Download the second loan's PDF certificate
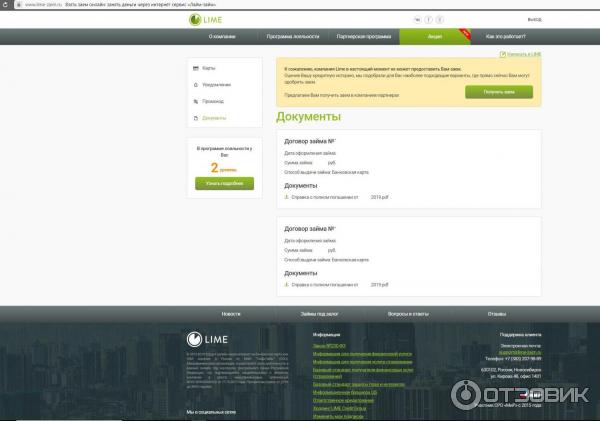The image size is (600, 421). click(287, 285)
